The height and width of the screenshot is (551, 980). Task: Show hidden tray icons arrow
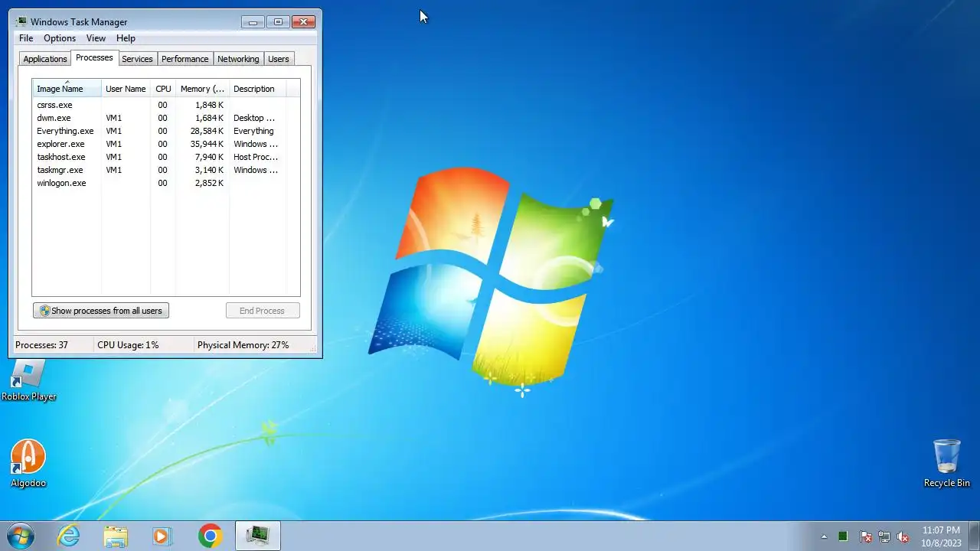(824, 536)
